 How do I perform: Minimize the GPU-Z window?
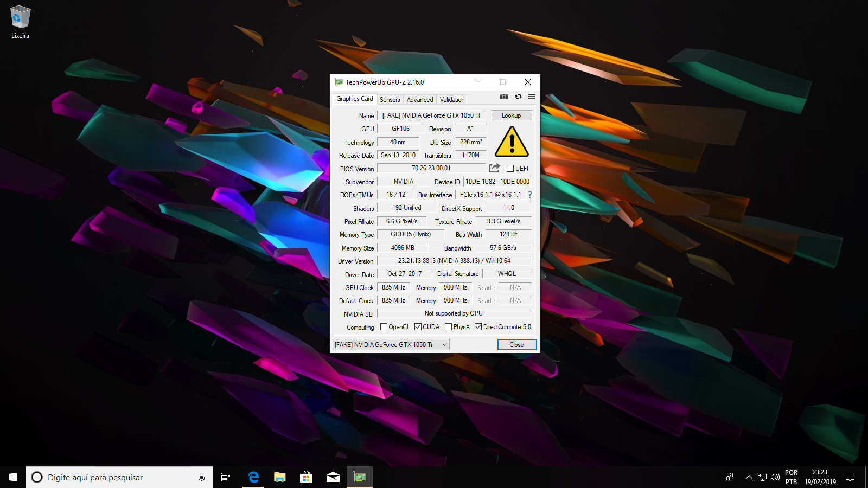point(478,82)
